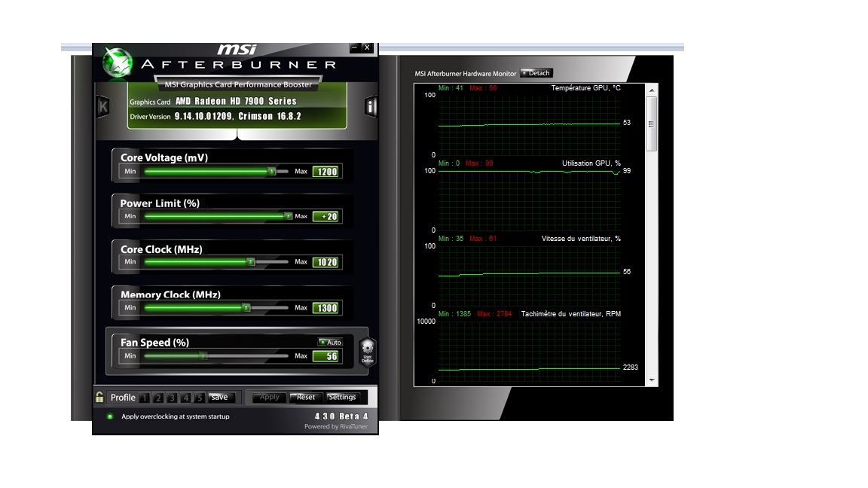868x488 pixels.
Task: Click the profile lock icon
Action: point(99,397)
